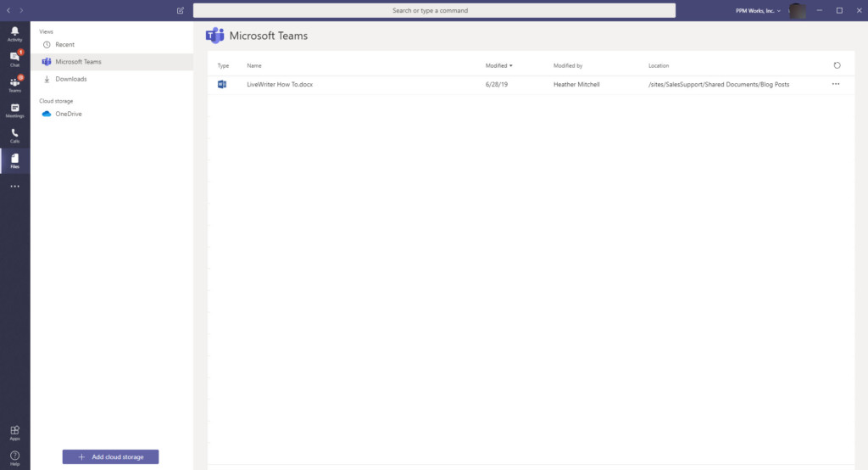Viewport: 868px width, 470px height.
Task: Click the Word icon for LiveWriter file
Action: point(222,84)
